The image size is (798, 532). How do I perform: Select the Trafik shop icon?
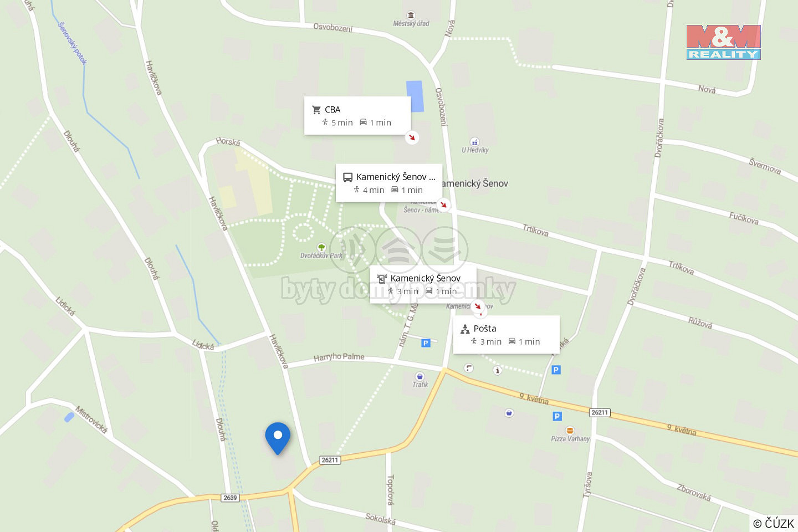(x=420, y=376)
